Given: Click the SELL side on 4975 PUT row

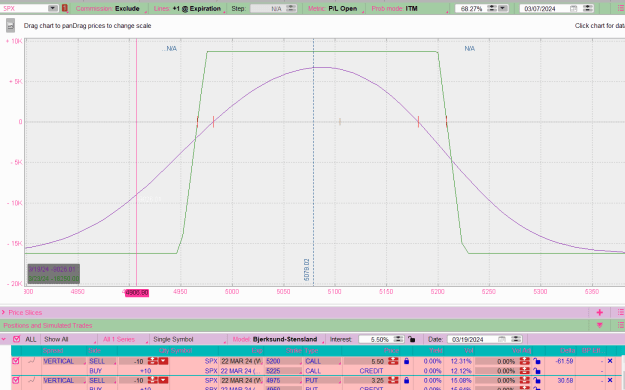Looking at the screenshot, I should pyautogui.click(x=101, y=380).
